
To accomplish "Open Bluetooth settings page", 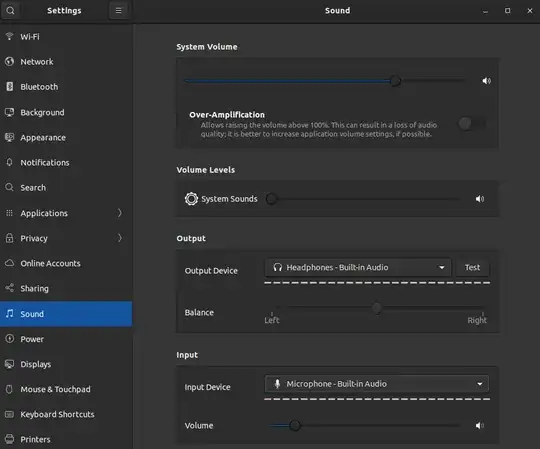I will [x=66, y=87].
